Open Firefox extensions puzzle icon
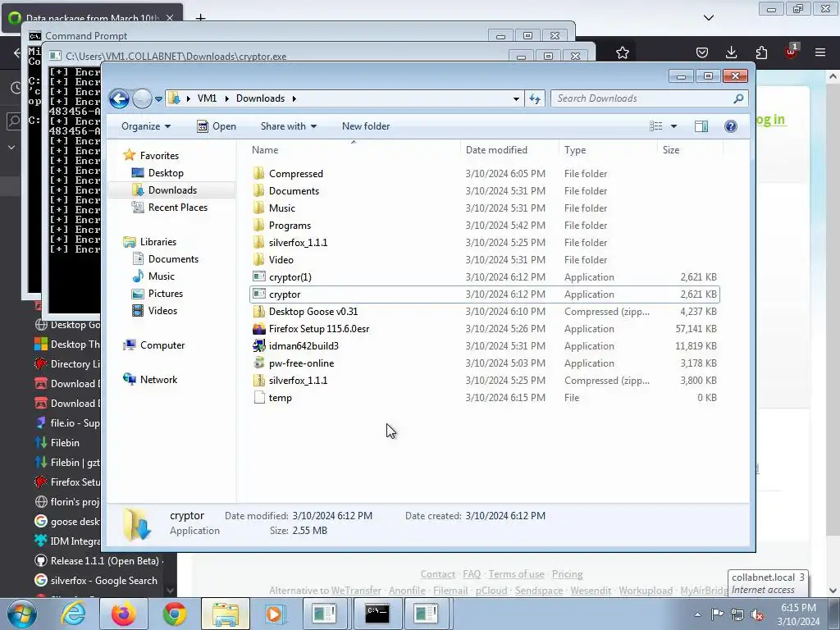 coord(761,52)
